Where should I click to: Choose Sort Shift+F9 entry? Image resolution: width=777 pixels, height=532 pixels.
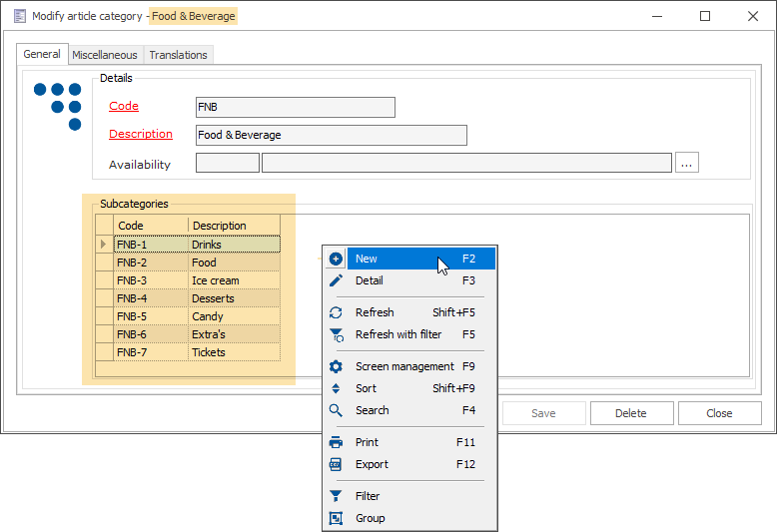[x=410, y=388]
